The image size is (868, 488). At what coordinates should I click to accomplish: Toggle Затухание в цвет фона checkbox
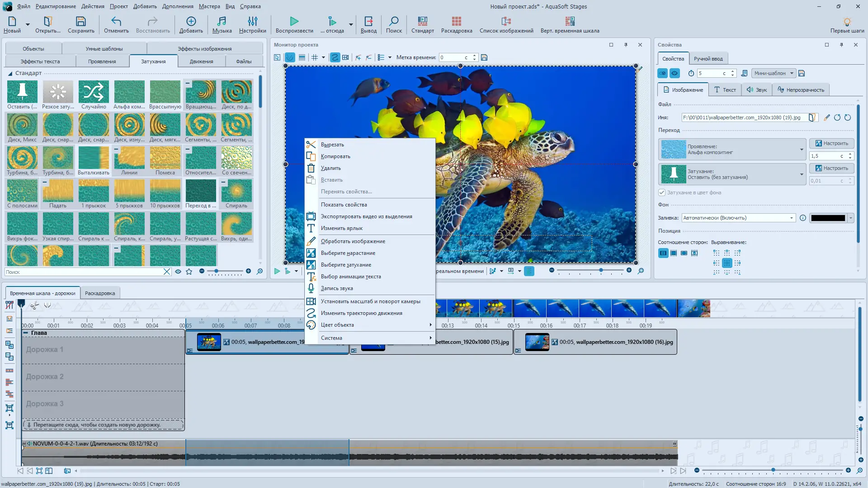click(x=662, y=192)
